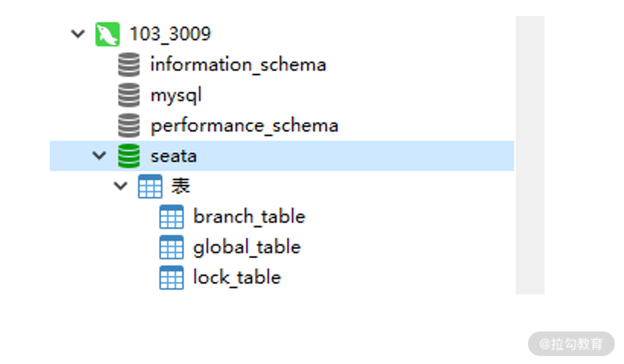
Task: Select the information_schema database
Action: point(239,65)
